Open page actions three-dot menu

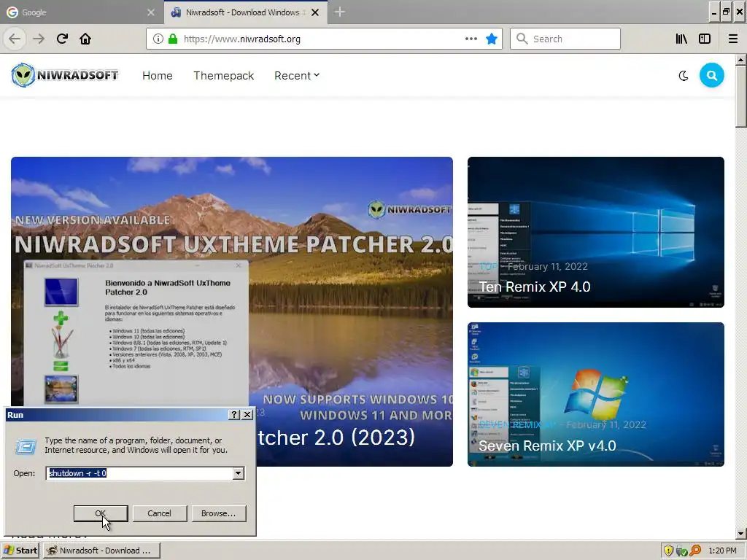coord(471,39)
